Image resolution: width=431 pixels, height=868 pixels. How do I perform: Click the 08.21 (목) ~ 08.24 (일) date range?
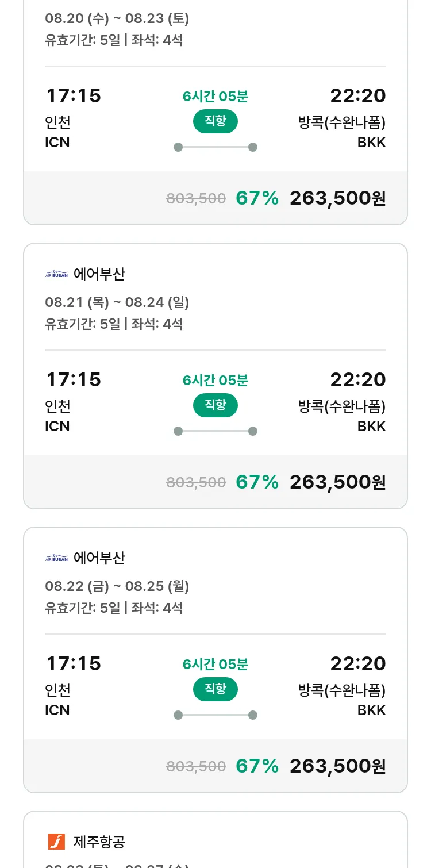point(117,302)
